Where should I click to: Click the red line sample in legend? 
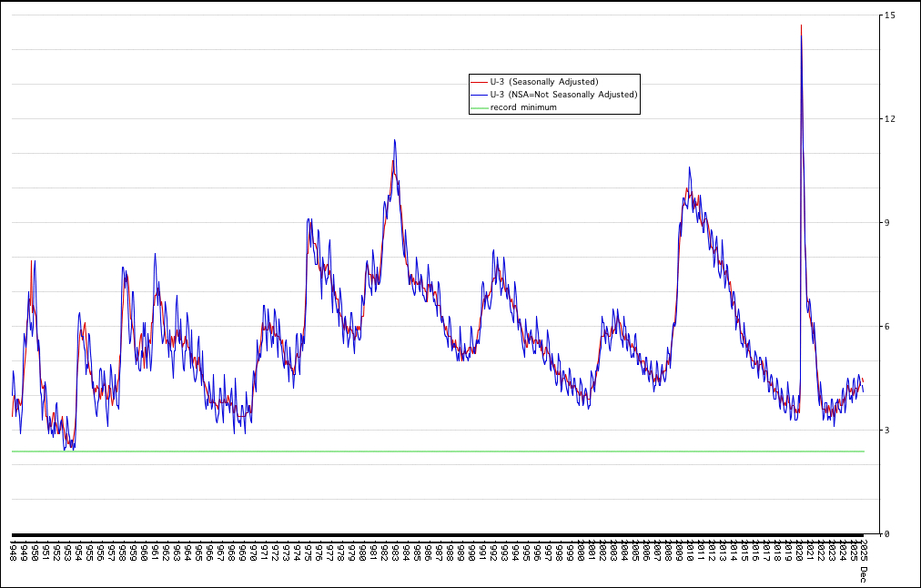480,82
